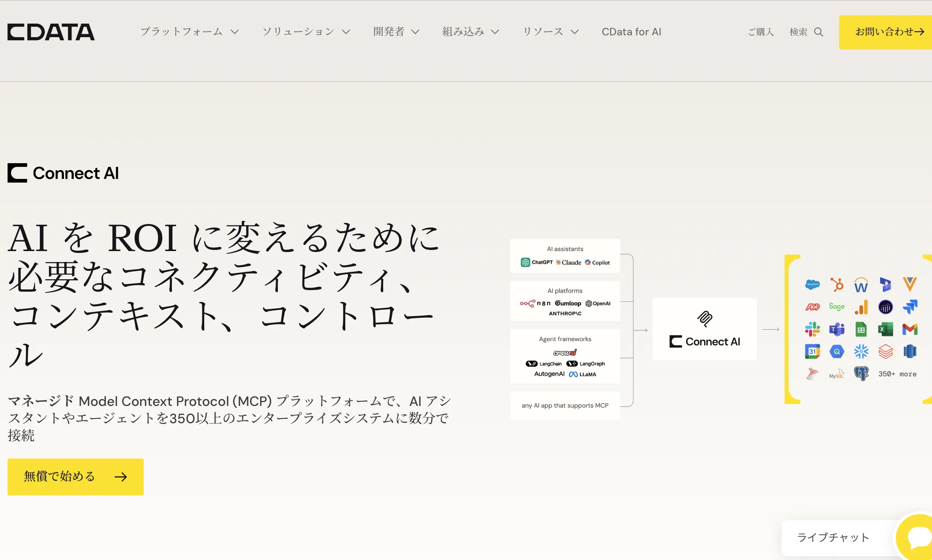
Task: Click the Connect AI center diagram card
Action: tap(704, 330)
